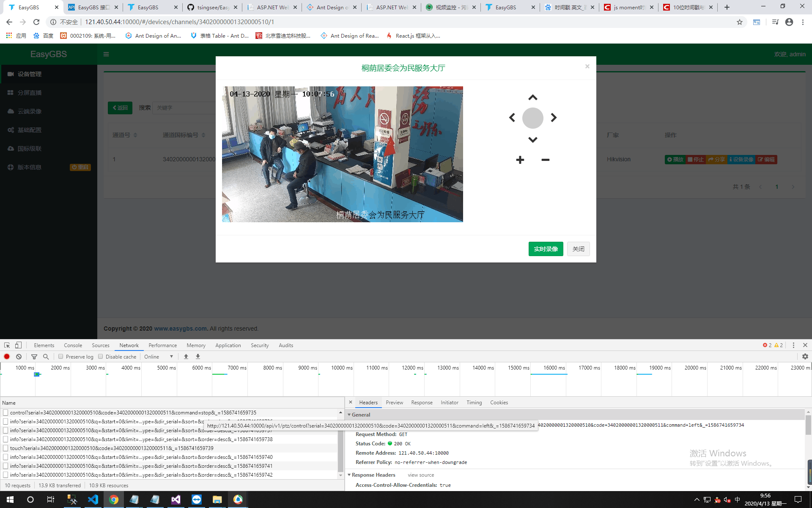812x508 pixels.
Task: Click the PTZ down arrow
Action: [x=532, y=139]
